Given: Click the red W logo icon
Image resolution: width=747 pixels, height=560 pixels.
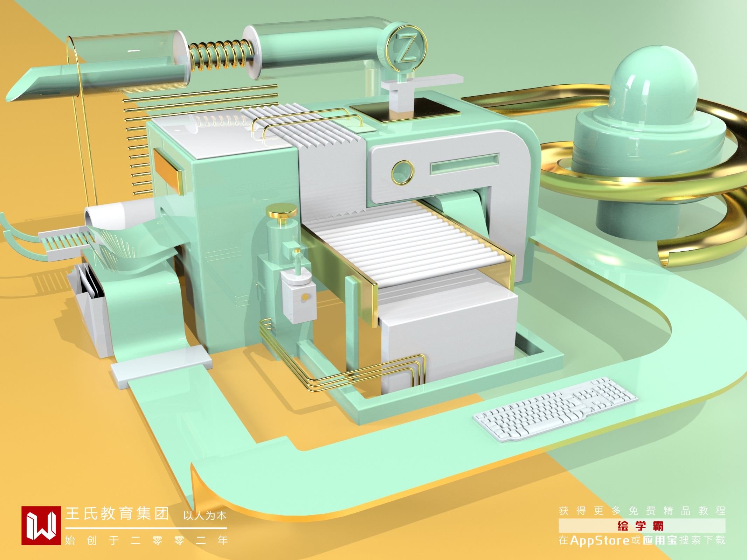Looking at the screenshot, I should tap(42, 525).
